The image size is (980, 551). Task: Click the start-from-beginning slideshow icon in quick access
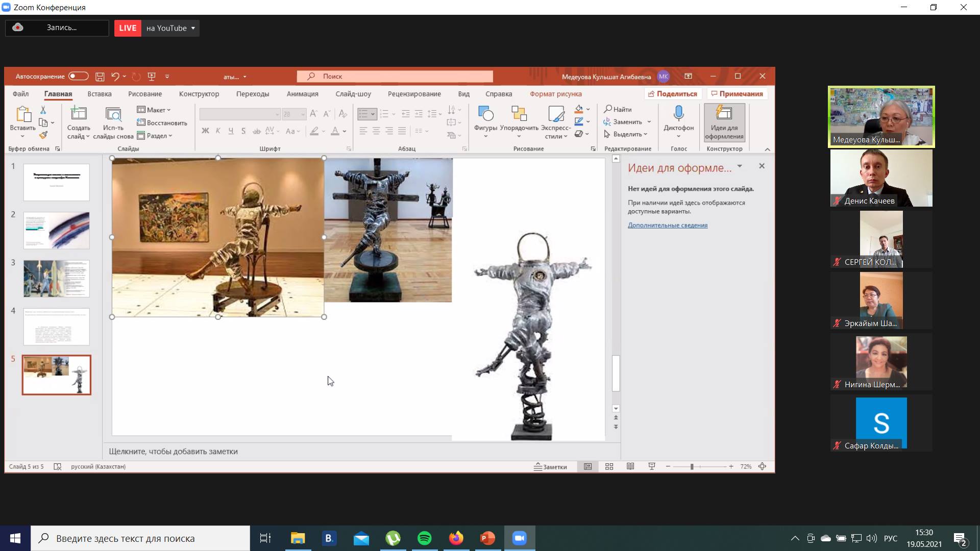coord(152,77)
